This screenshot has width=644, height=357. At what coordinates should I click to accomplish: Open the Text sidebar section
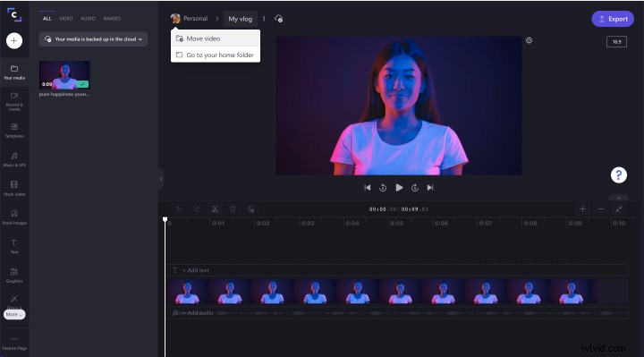point(14,246)
